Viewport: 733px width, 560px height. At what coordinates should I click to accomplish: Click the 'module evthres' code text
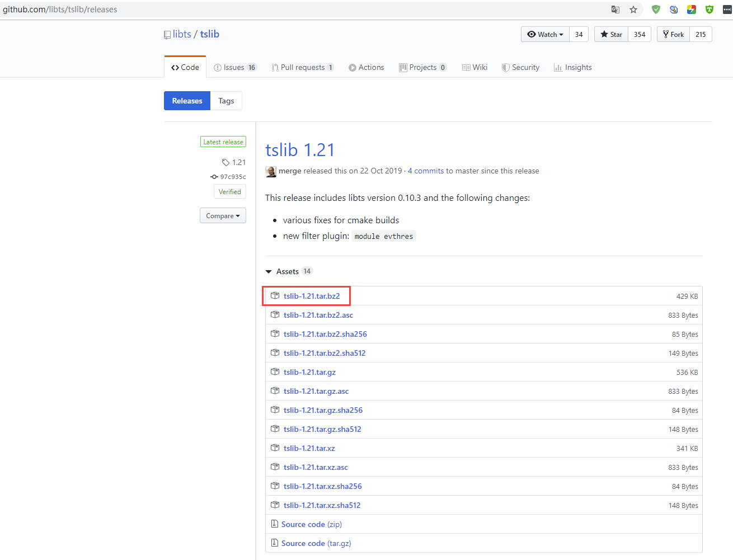pyautogui.click(x=384, y=236)
